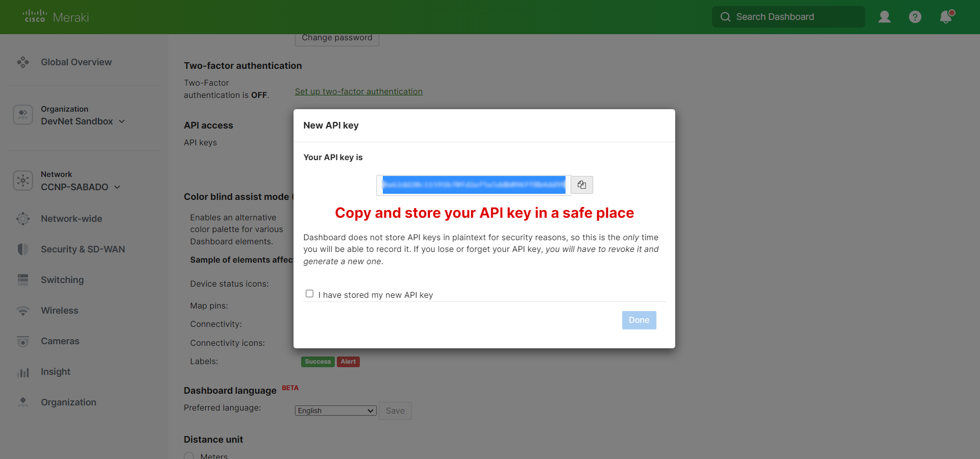Check 'I have stored my new API key'
Image resolution: width=980 pixels, height=459 pixels.
(x=309, y=294)
